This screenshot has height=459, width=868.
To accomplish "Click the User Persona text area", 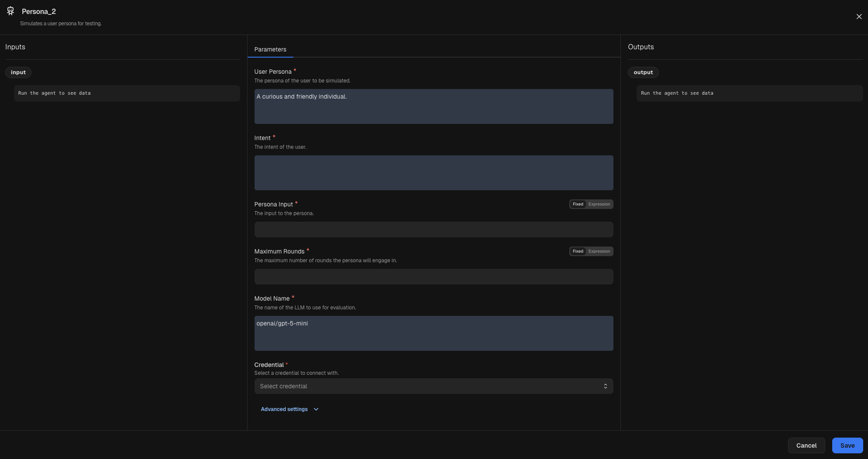I will [434, 106].
